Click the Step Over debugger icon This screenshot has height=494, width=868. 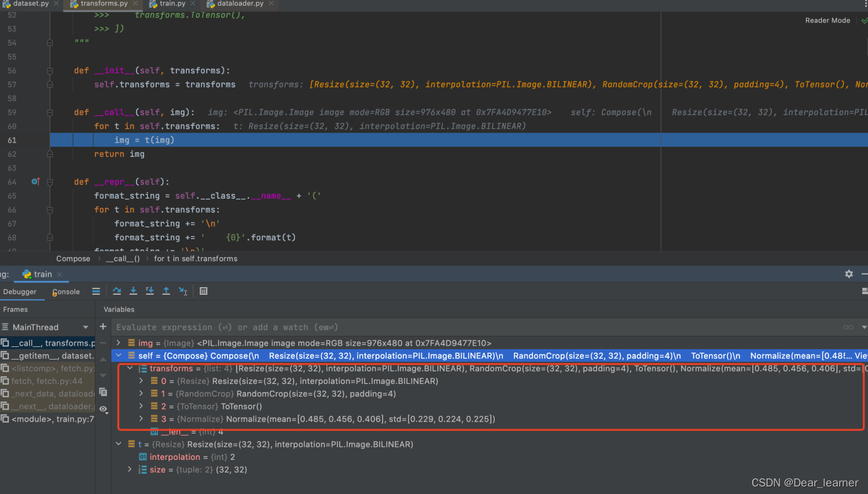click(117, 291)
